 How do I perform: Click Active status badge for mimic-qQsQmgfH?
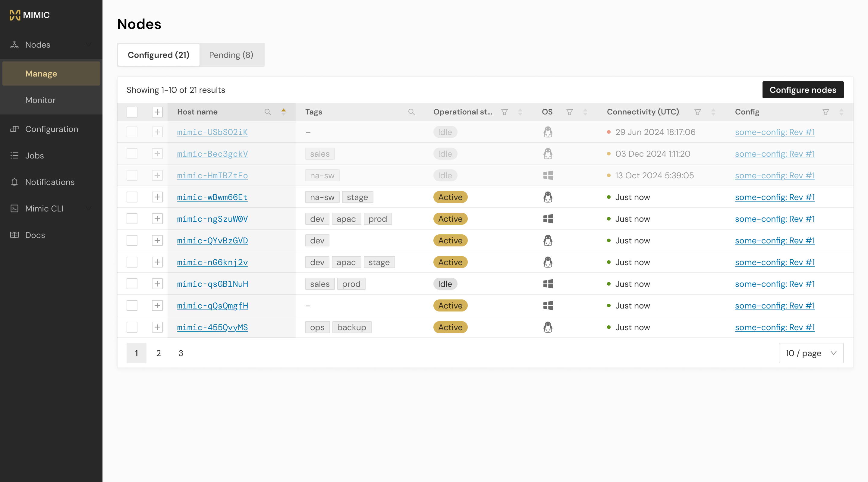(450, 305)
